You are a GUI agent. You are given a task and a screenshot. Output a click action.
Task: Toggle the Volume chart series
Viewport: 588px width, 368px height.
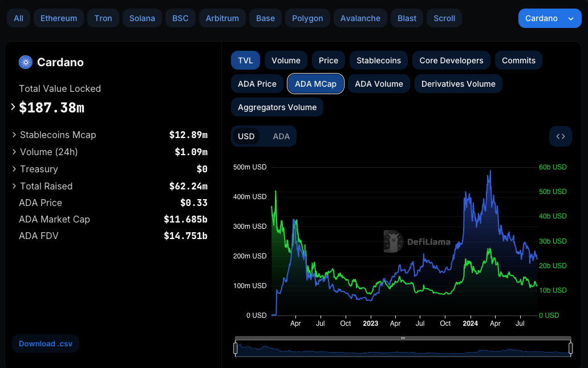click(286, 60)
